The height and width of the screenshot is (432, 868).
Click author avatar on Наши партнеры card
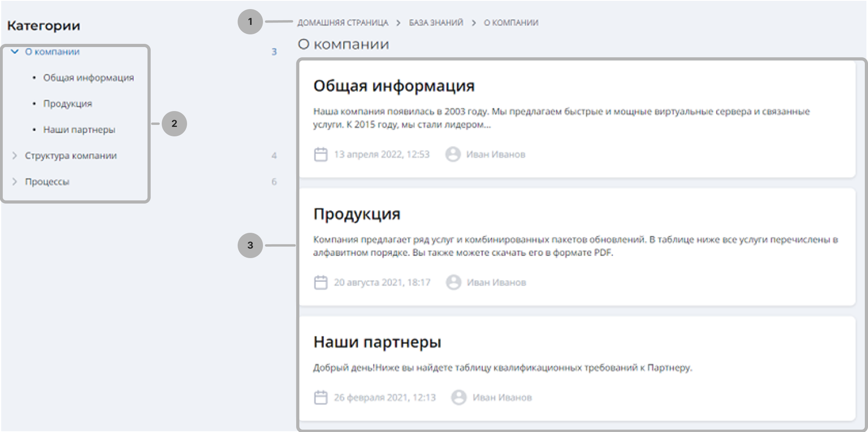point(459,397)
